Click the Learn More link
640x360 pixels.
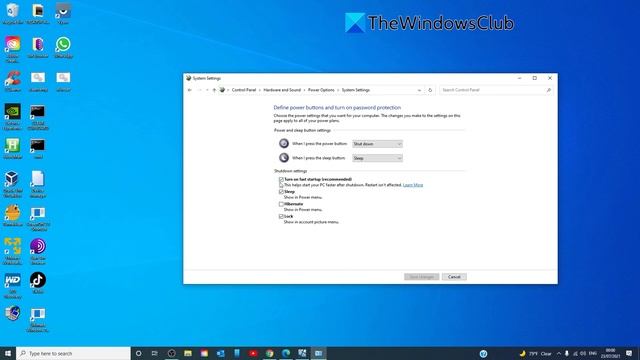[x=413, y=185]
